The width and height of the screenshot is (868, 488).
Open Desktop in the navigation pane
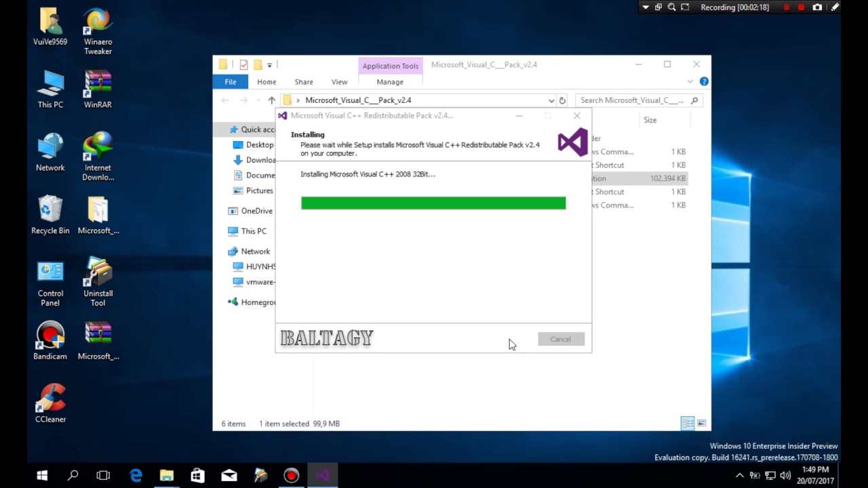pos(254,145)
